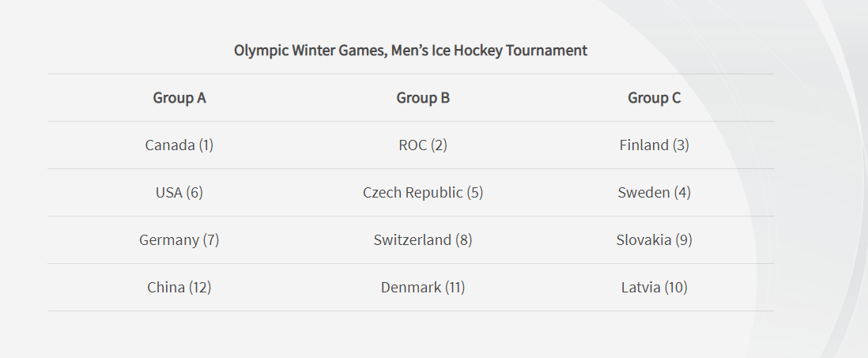Click the Canada (1) cell

pyautogui.click(x=179, y=145)
